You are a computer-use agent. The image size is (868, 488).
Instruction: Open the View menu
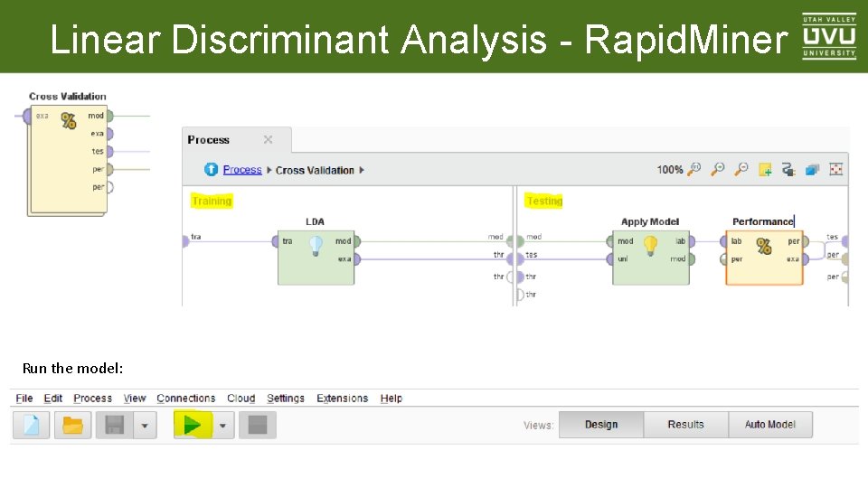[135, 398]
